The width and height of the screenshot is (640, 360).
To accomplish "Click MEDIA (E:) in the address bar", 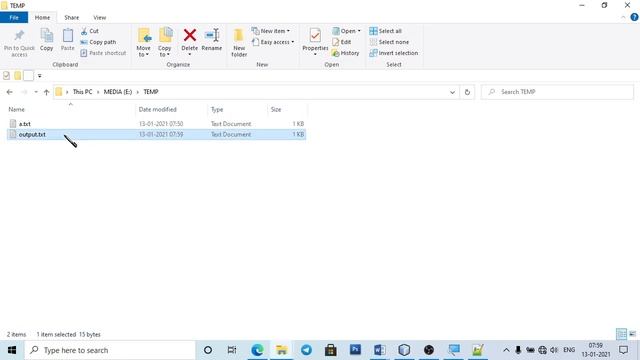I will coord(118,92).
